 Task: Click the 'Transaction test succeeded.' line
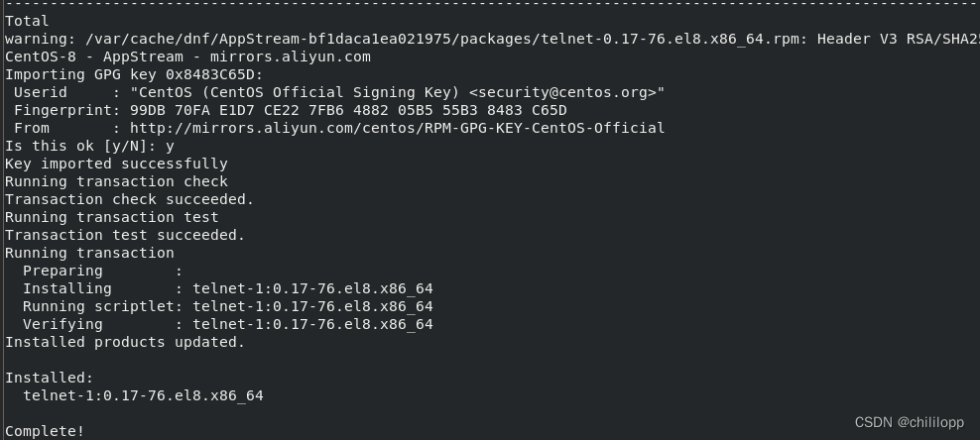125,235
